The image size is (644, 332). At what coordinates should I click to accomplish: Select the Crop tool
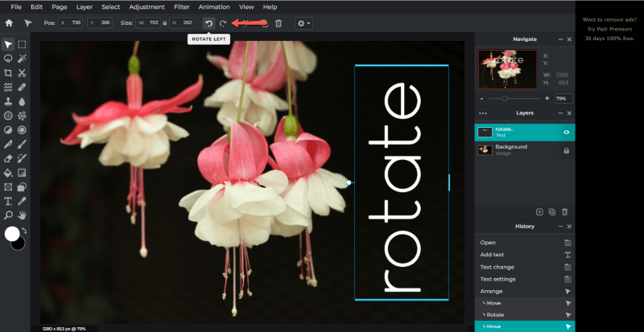tap(8, 73)
